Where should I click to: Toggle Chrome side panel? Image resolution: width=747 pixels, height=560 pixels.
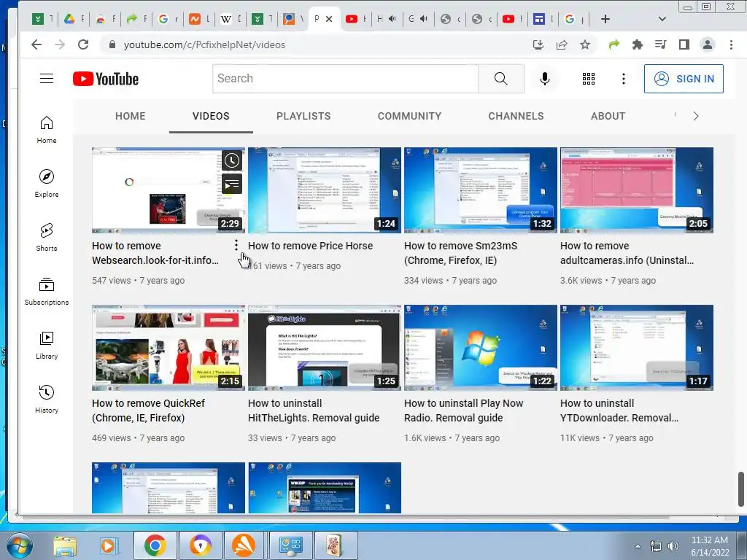click(x=684, y=44)
